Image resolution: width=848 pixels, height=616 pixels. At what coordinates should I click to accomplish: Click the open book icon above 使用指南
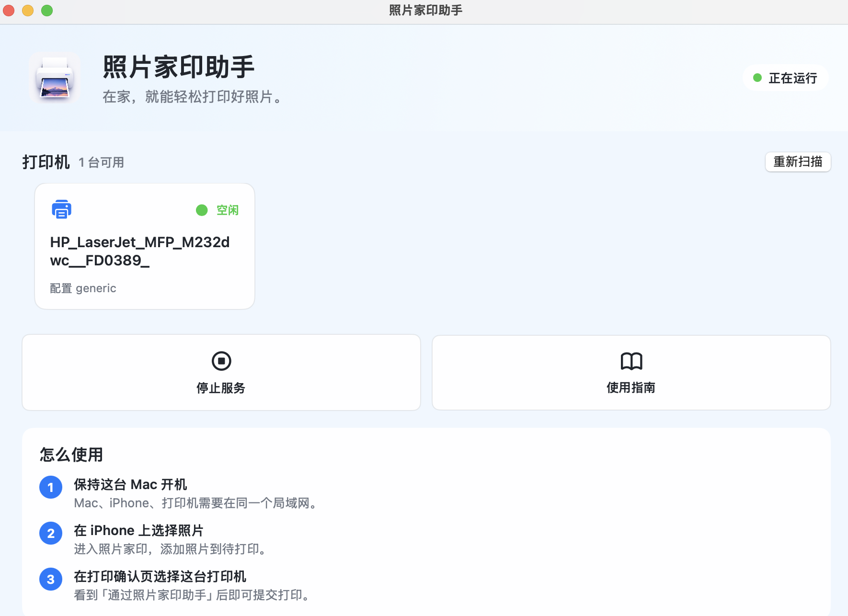[x=631, y=361]
